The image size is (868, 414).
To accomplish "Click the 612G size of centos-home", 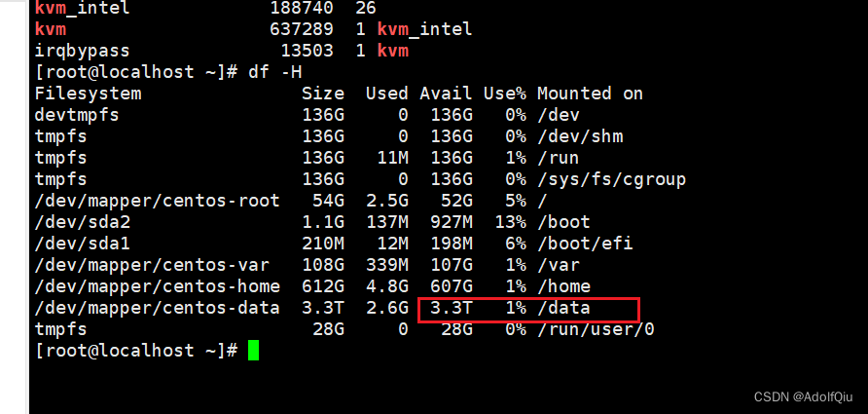I will click(x=323, y=286).
